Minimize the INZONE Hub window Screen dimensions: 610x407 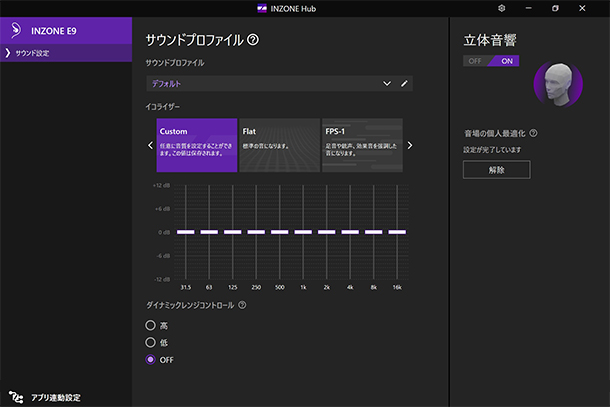(x=528, y=8)
